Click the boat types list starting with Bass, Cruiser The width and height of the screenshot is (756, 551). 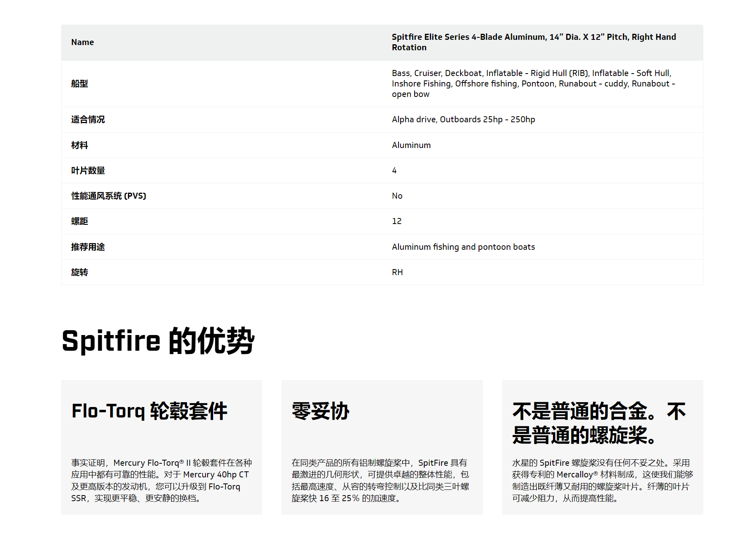click(x=533, y=84)
